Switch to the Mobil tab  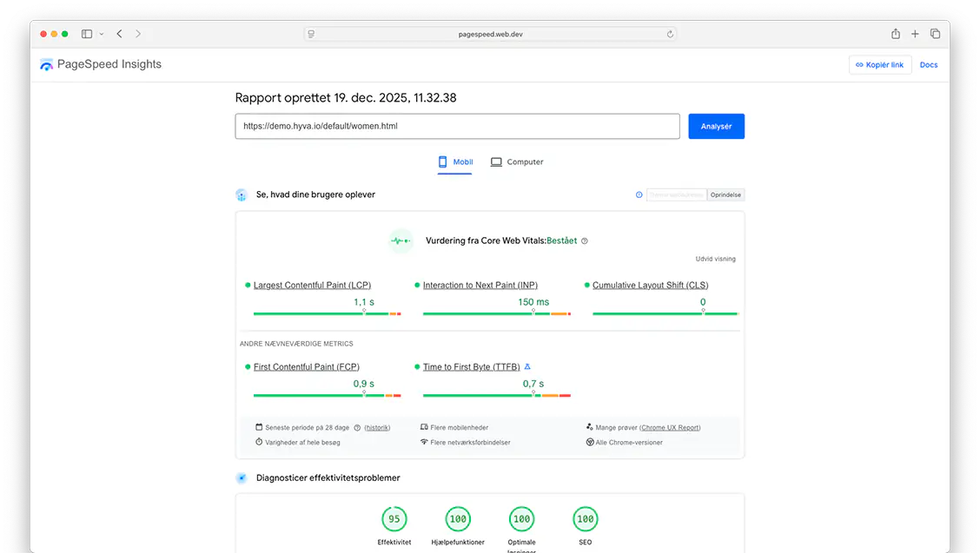pyautogui.click(x=454, y=162)
